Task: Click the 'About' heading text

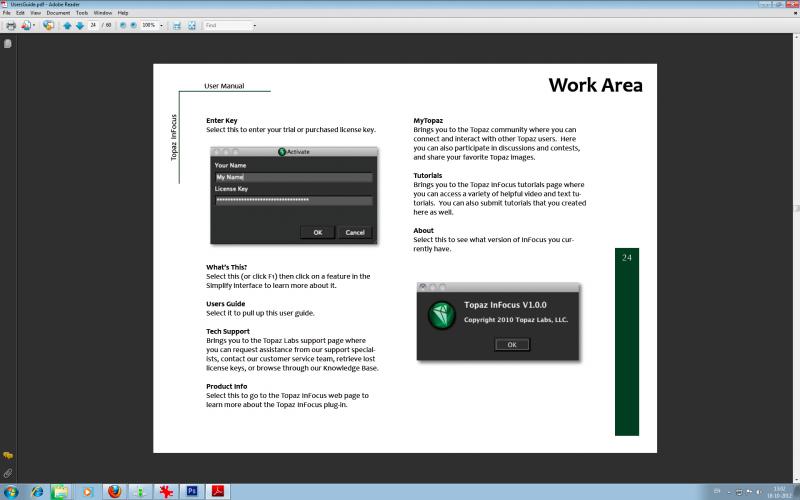Action: click(423, 230)
